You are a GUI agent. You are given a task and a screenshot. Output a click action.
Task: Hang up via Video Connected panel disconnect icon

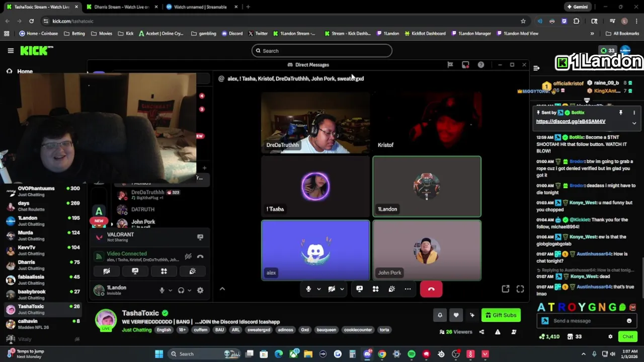(x=200, y=256)
